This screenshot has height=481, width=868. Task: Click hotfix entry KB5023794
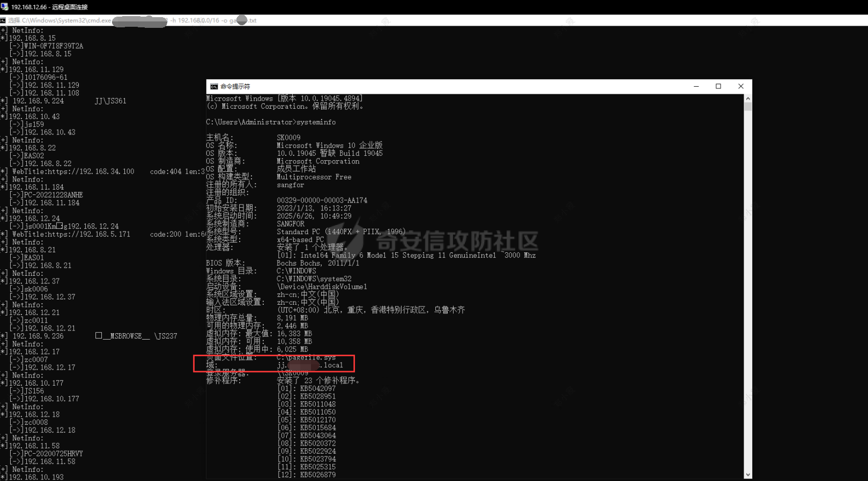coord(318,459)
